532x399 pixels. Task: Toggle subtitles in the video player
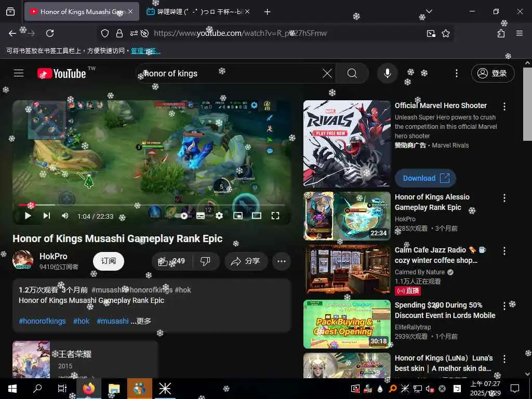pyautogui.click(x=201, y=216)
